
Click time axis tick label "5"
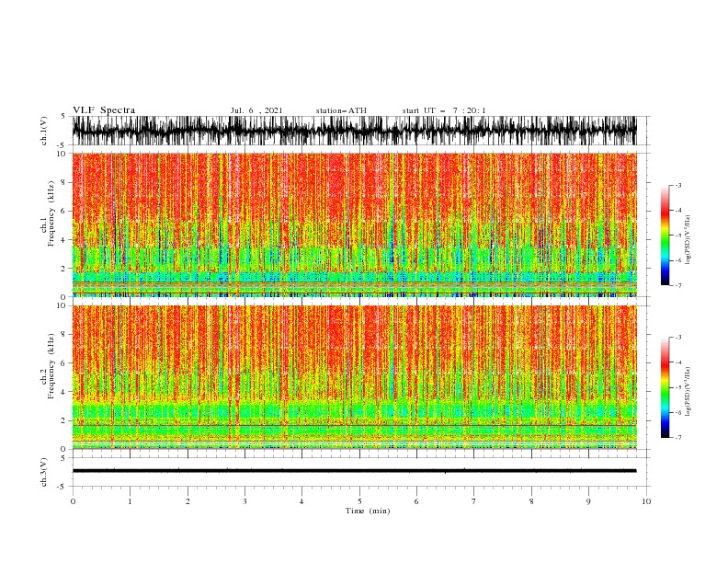359,501
